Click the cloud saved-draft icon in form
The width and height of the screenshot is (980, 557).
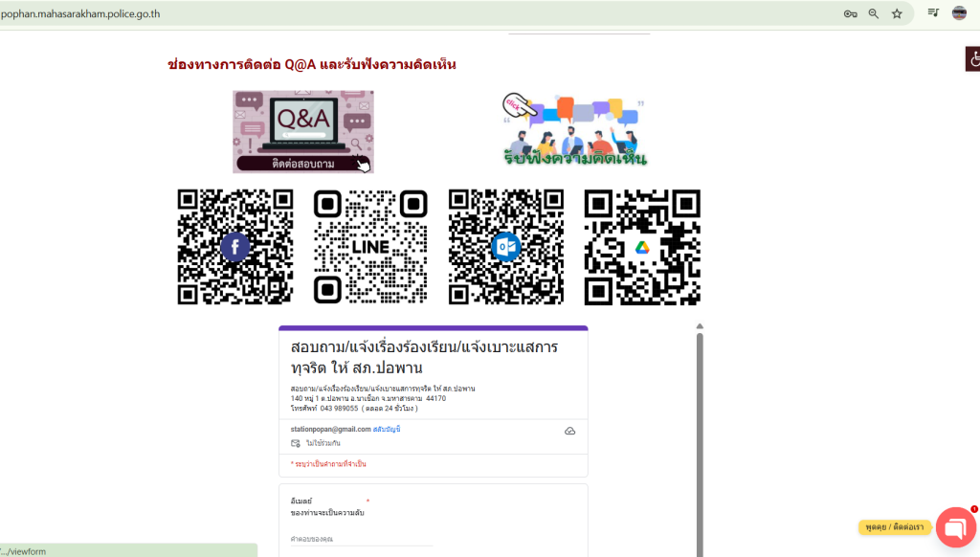(570, 432)
